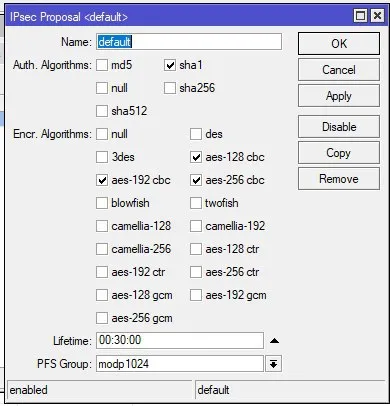
Task: Open the PFS Group dropdown arrow
Action: point(273,364)
